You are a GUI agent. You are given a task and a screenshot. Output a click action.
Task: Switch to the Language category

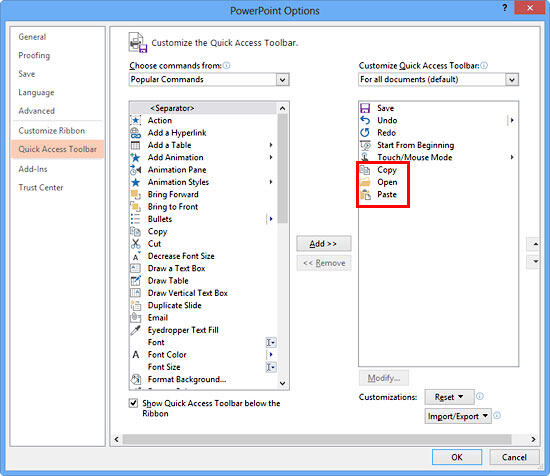click(x=36, y=93)
